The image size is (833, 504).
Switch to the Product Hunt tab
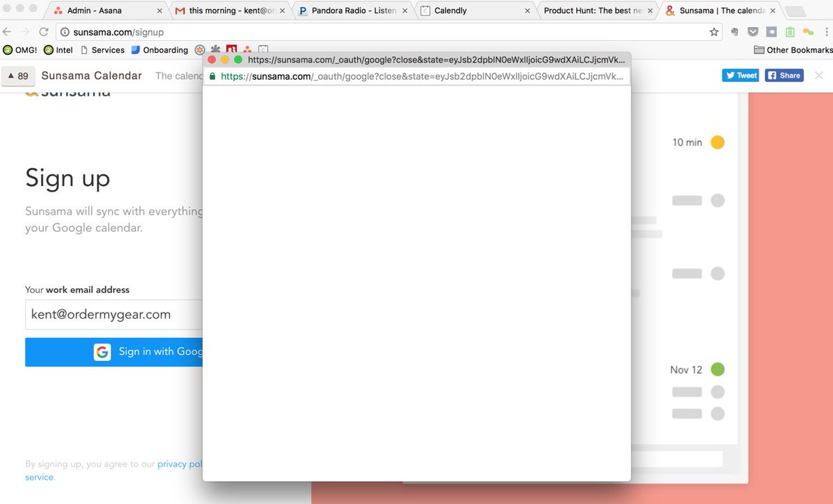click(597, 10)
